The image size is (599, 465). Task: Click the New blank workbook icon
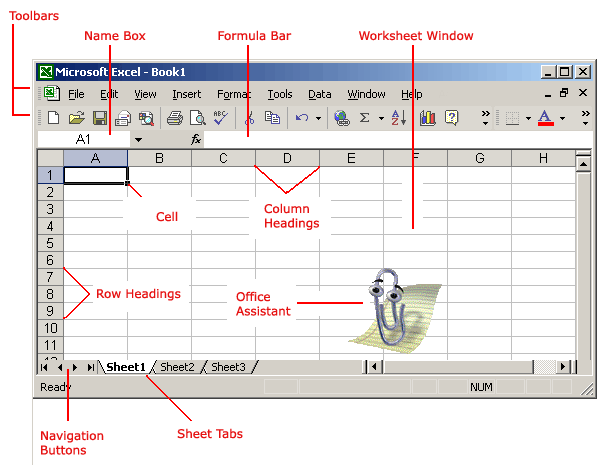click(53, 118)
